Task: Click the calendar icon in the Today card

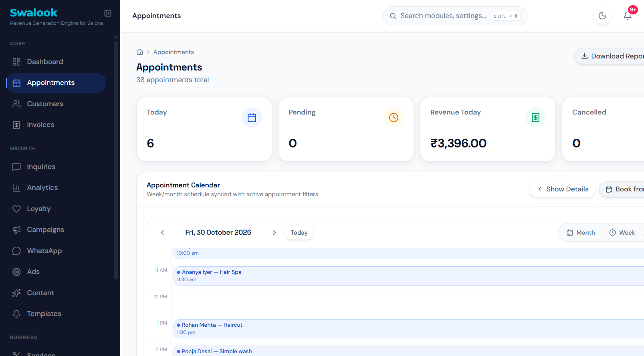Action: coord(252,117)
